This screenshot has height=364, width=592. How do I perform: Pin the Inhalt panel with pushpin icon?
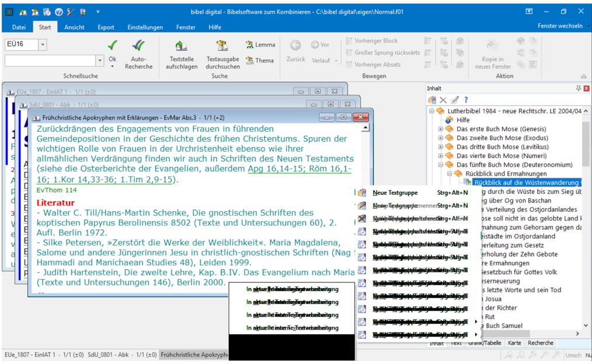(578, 88)
